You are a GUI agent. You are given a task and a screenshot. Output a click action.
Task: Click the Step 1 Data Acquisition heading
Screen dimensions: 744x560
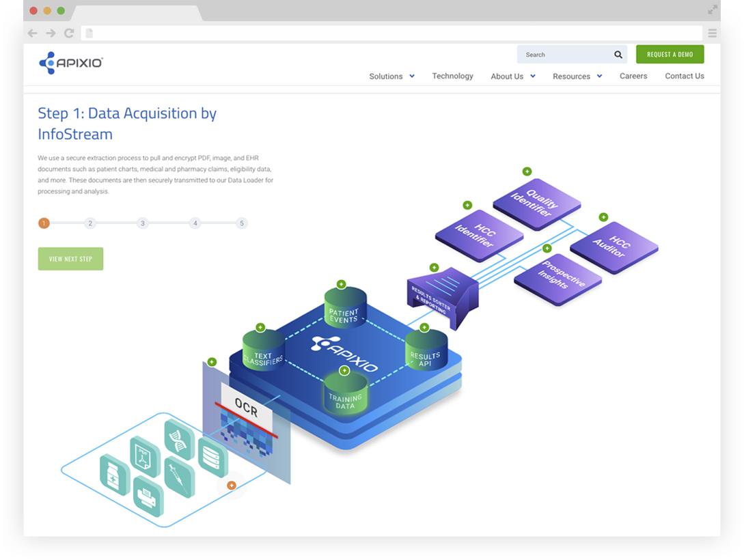click(127, 124)
